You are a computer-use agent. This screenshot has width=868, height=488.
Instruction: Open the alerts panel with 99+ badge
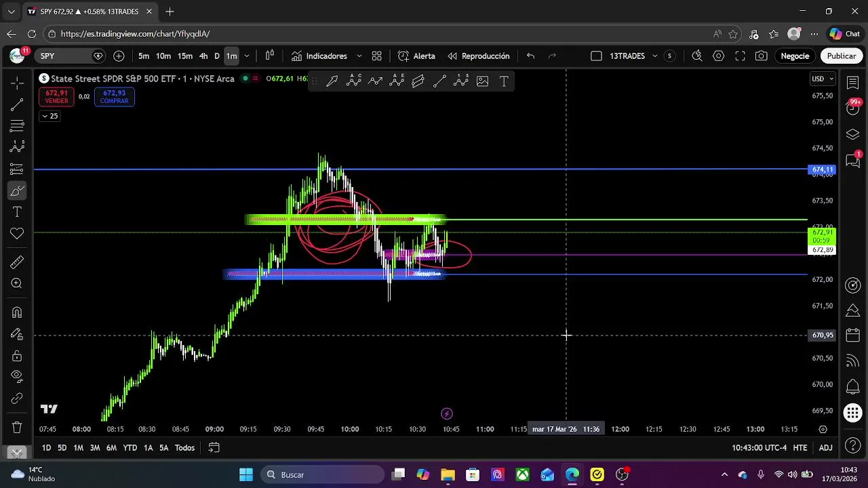pyautogui.click(x=853, y=107)
